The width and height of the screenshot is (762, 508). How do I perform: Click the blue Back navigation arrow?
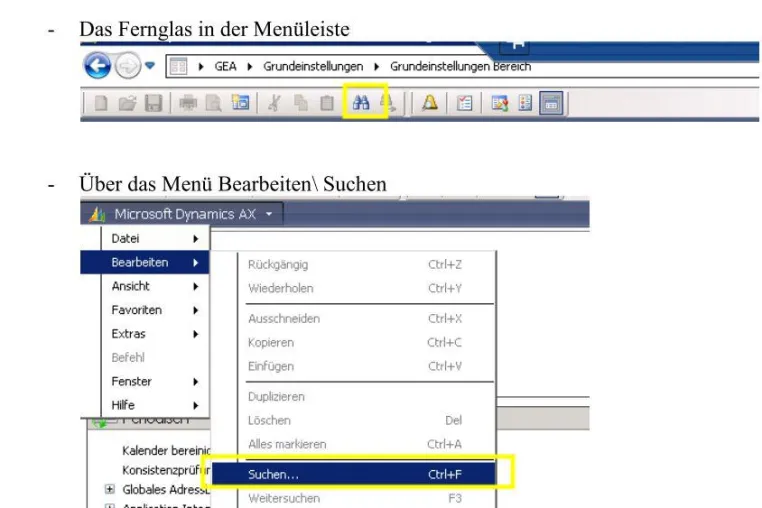pyautogui.click(x=98, y=65)
